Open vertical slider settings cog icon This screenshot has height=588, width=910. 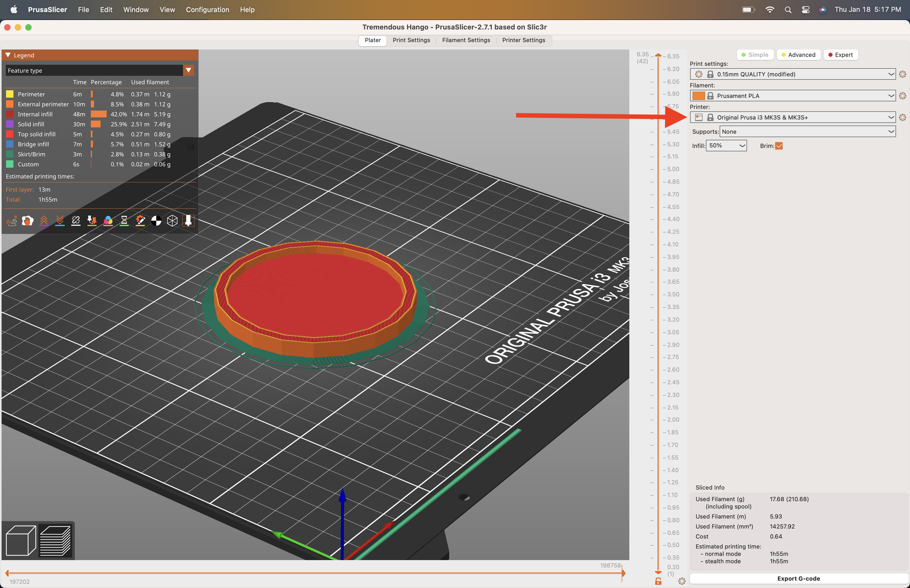click(682, 581)
